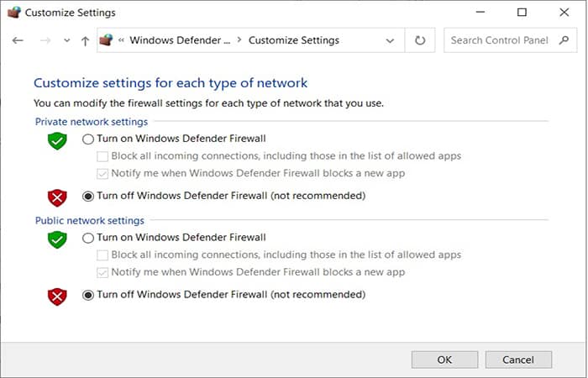The image size is (588, 378).
Task: Close the Customize Settings window
Action: pos(564,12)
